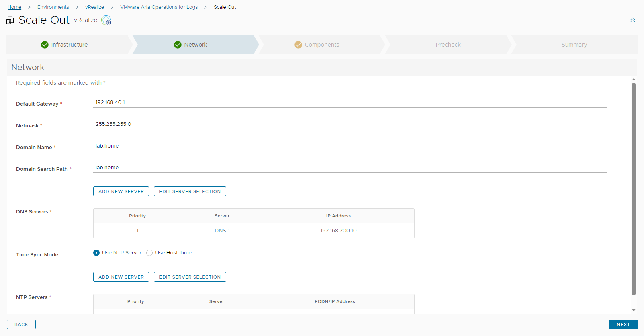Open the Home breadcrumb link
Viewport: 644px width, 336px height.
14,7
